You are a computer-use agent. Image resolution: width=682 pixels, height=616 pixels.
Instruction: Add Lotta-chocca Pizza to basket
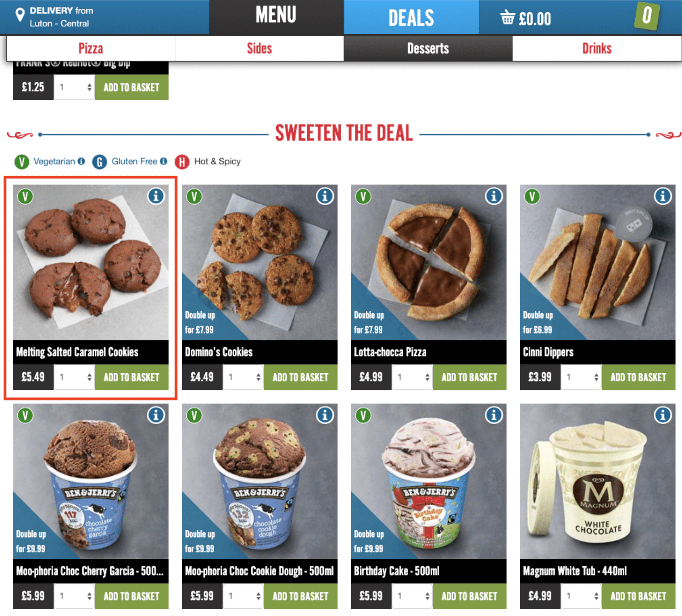click(x=469, y=377)
